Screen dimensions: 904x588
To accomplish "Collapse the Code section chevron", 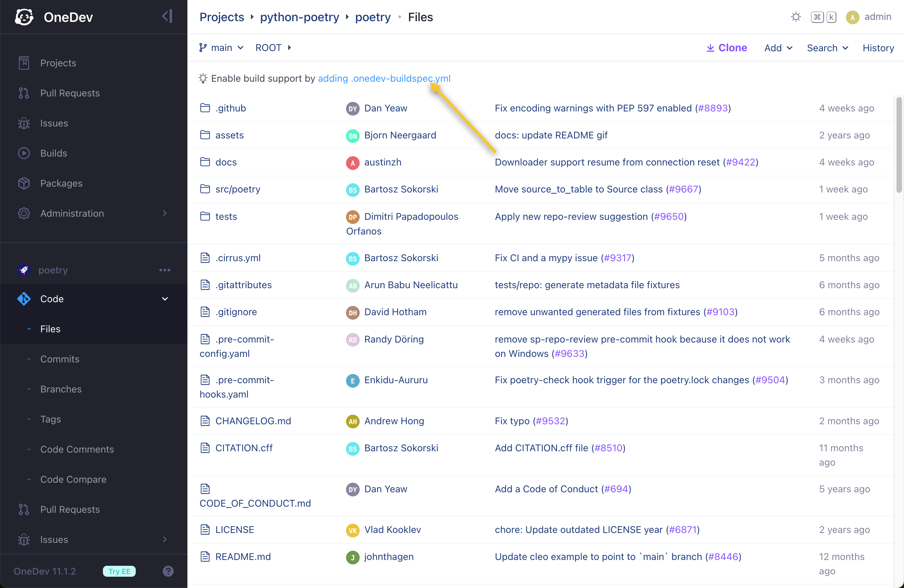I will coord(164,299).
